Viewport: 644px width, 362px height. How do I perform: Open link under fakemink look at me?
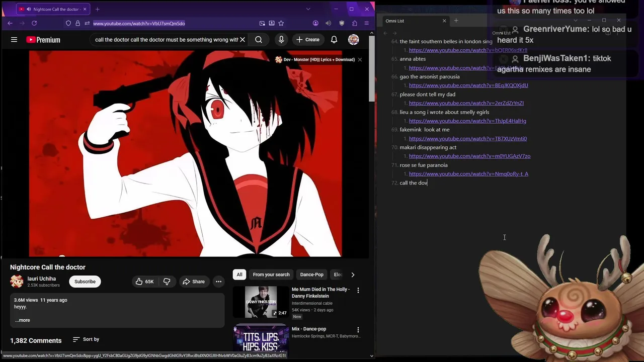tap(468, 139)
